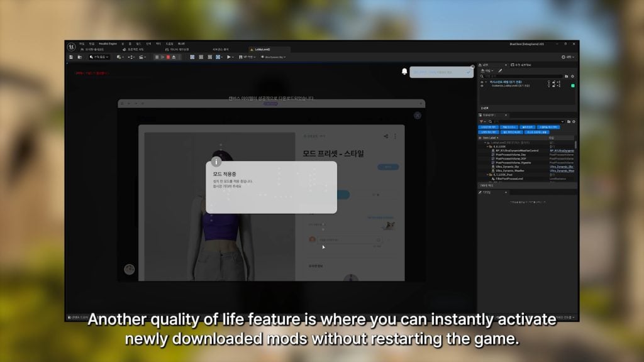The image size is (644, 362).
Task: Click the share icon on the mod preset page
Action: pos(386,136)
